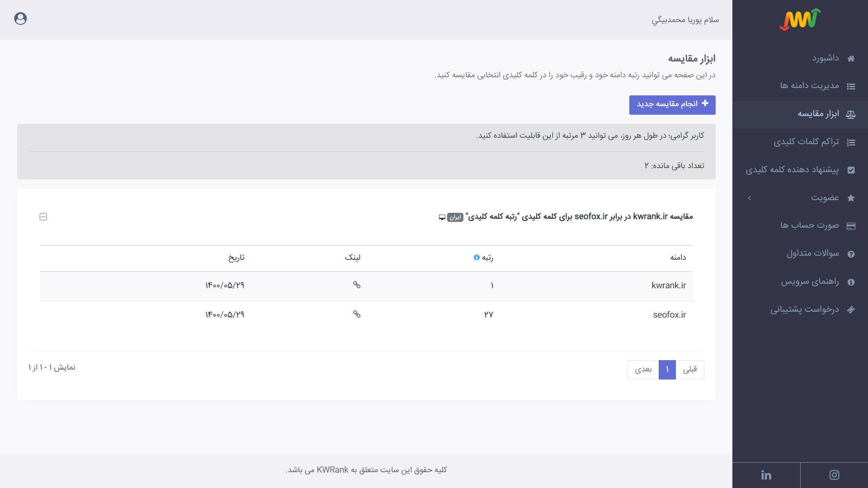This screenshot has height=488, width=868.
Task: Click the greeting سلام پوریا محمدبیگی
Action: click(685, 20)
